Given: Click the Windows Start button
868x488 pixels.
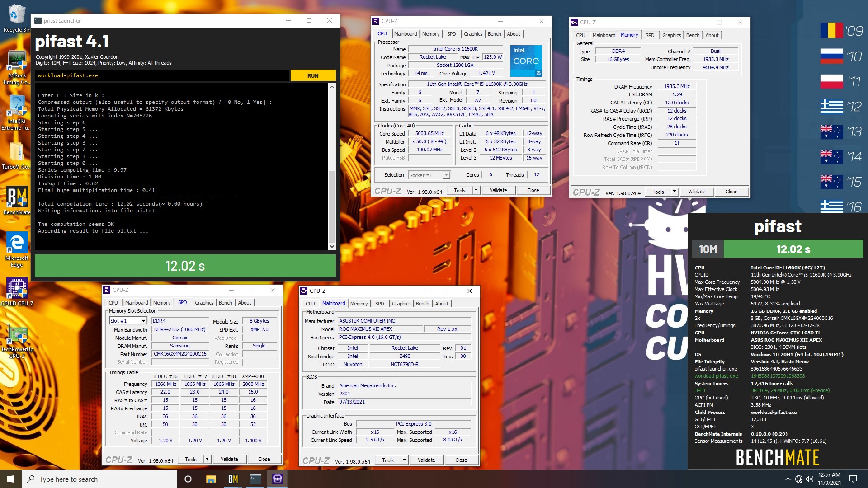Looking at the screenshot, I should (11, 479).
